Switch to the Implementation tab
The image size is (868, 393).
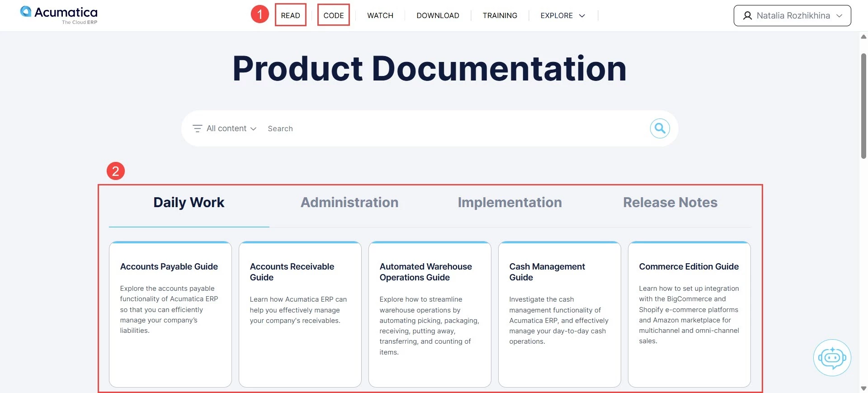coord(509,202)
